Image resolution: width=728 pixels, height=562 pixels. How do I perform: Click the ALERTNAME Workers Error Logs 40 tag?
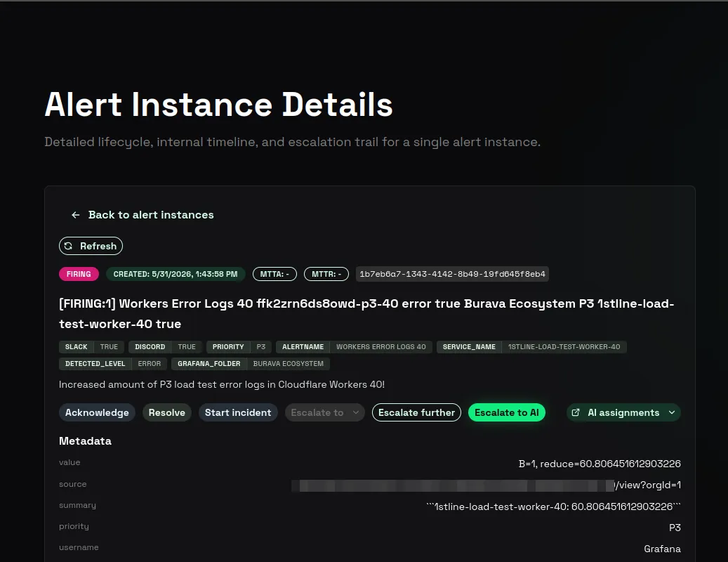(354, 347)
